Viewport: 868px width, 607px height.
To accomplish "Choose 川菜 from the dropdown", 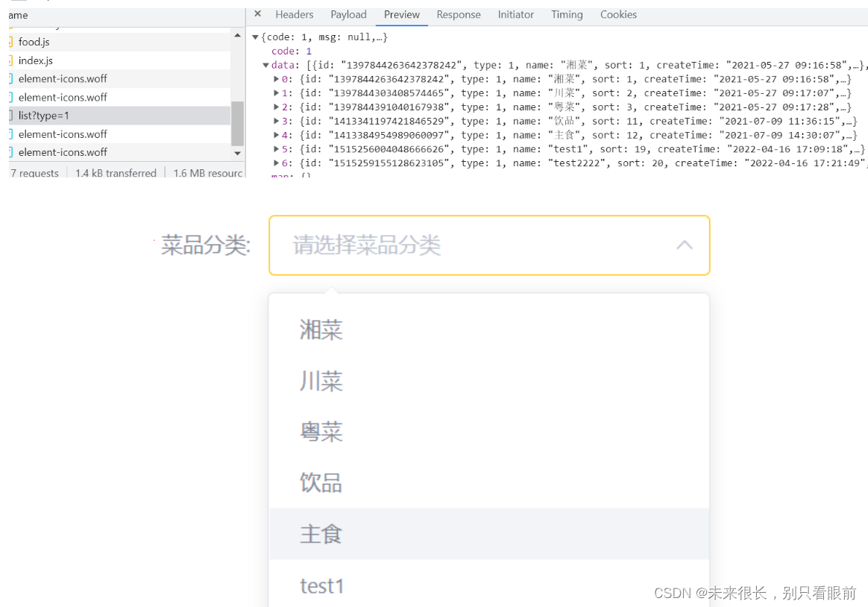I will [489, 381].
